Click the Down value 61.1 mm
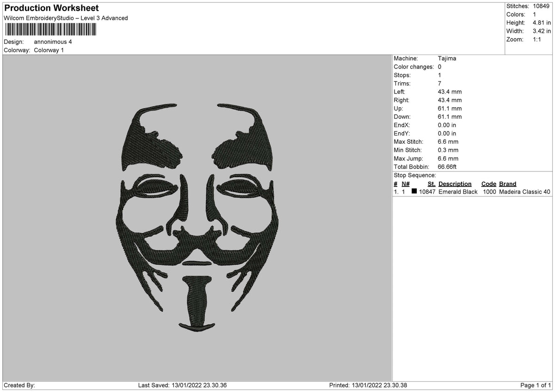 tap(450, 116)
